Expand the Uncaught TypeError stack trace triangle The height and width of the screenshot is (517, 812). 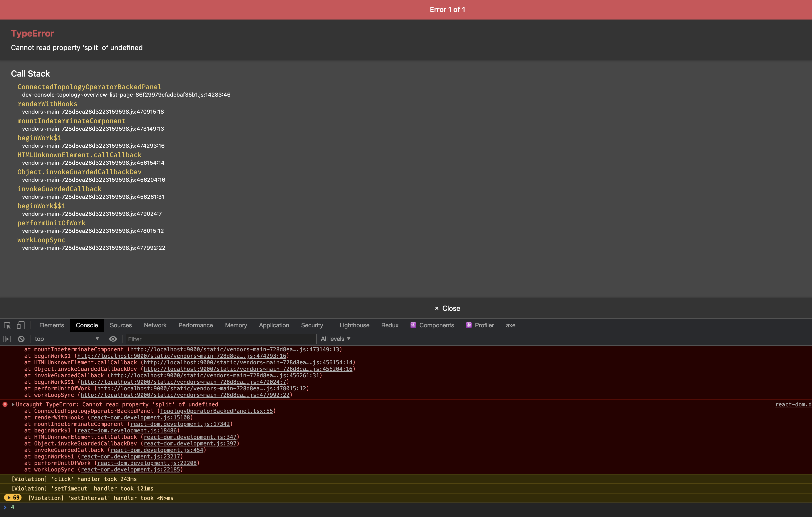pyautogui.click(x=13, y=404)
